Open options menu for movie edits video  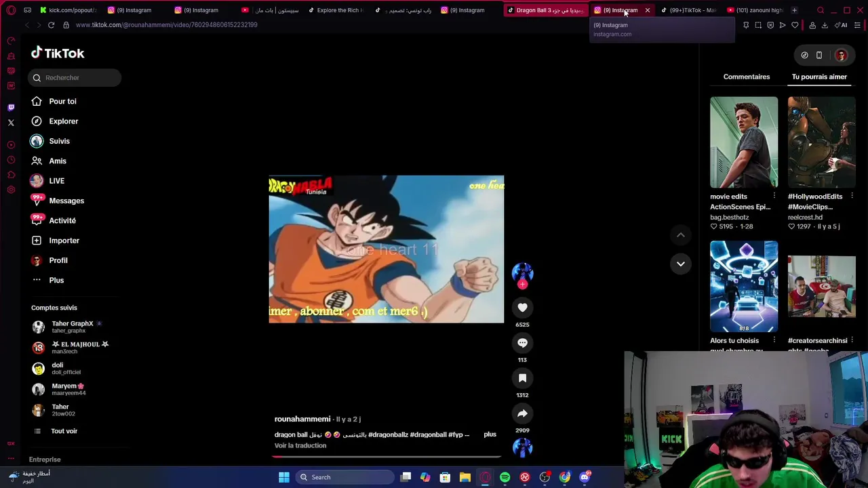coord(774,197)
